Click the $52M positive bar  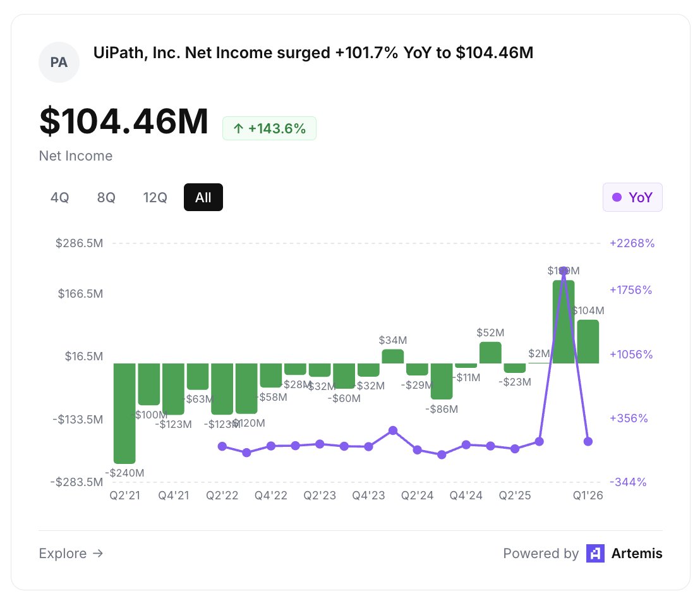point(491,353)
